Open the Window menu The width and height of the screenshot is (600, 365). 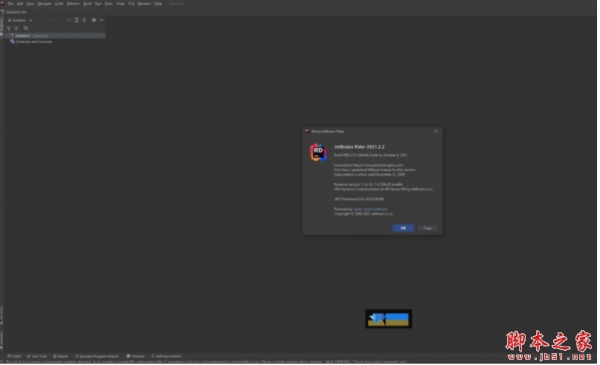[x=144, y=3]
